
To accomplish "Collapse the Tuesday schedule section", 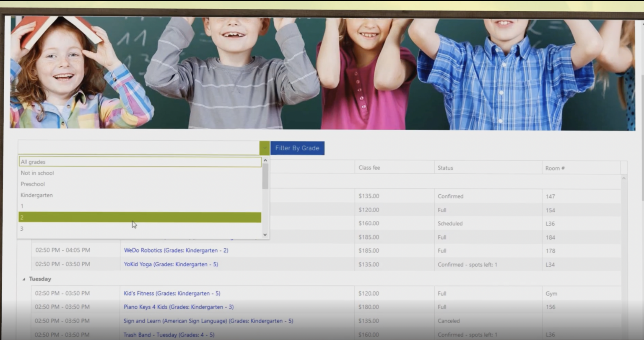I will tap(23, 279).
